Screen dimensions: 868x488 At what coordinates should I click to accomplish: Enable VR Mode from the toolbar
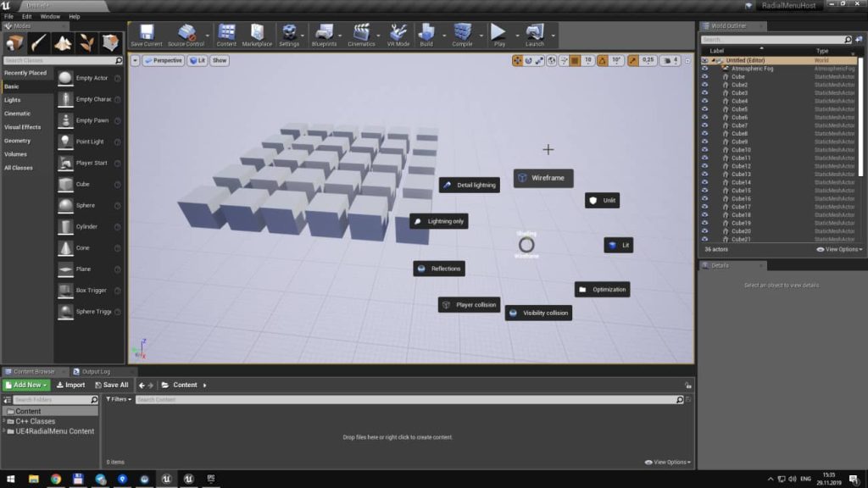tap(398, 36)
